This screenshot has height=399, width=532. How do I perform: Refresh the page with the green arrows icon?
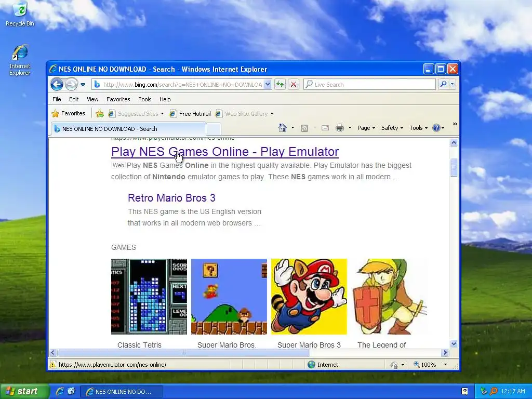[x=280, y=85]
